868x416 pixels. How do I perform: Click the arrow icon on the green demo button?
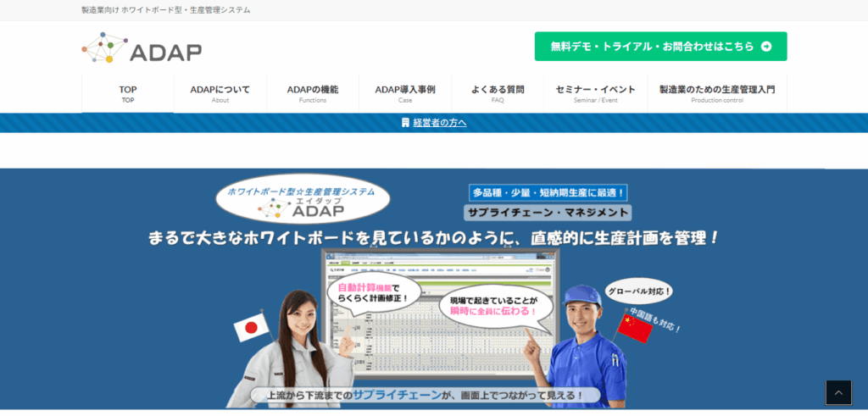point(766,47)
